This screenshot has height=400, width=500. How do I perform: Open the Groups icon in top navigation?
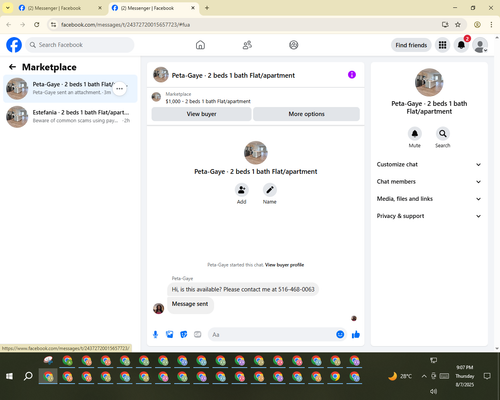coord(294,45)
